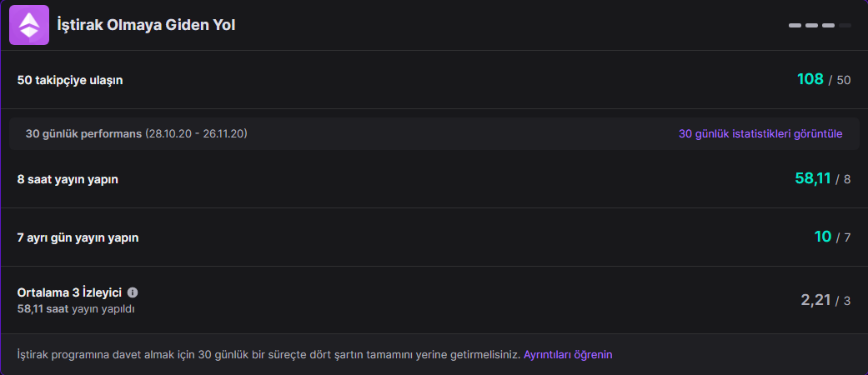Click the first progress dash segment
868x375 pixels.
795,26
